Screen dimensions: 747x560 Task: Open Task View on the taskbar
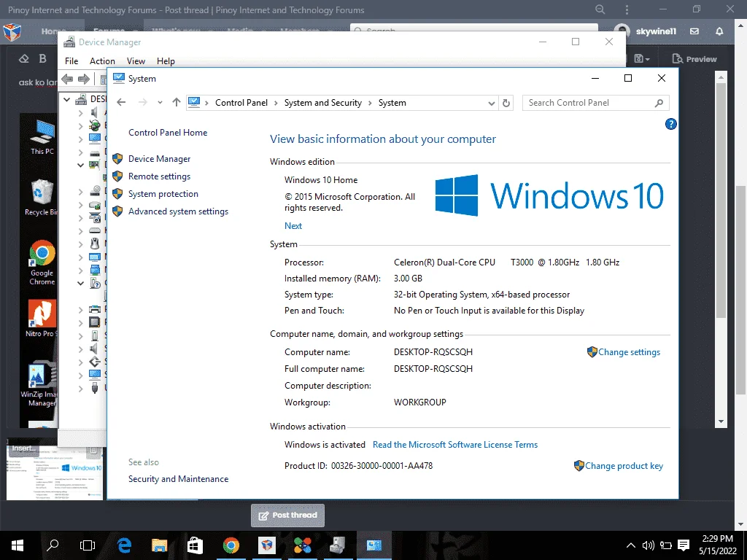(x=88, y=545)
